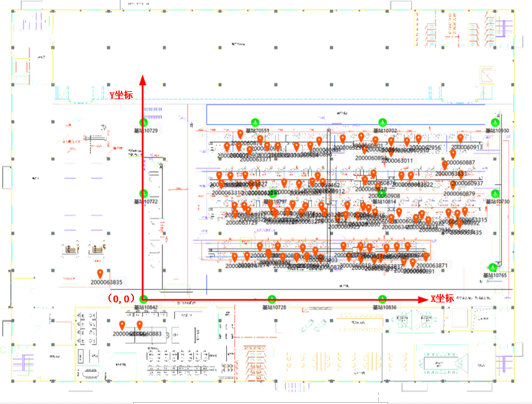Click the 基站10930 base station icon
This screenshot has width=532, height=404.
[495, 122]
